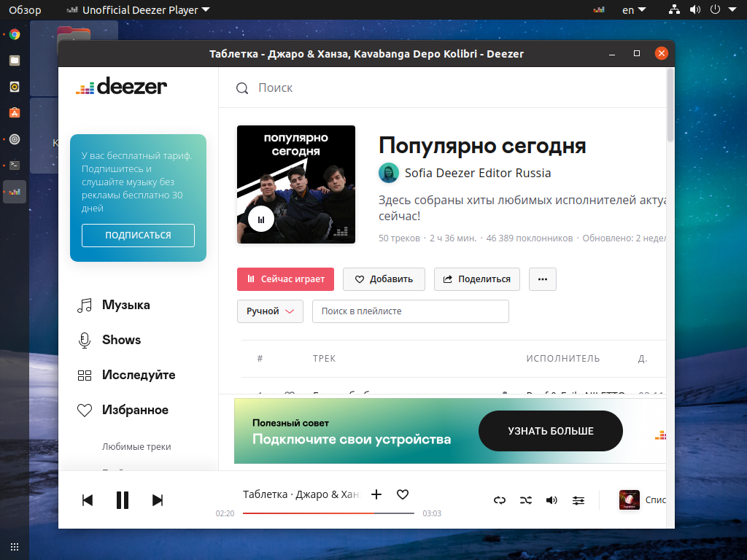747x560 pixels.
Task: Sort by the # column header
Action: [x=260, y=359]
